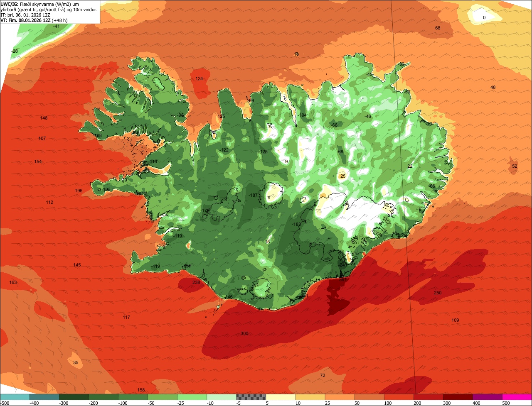Click the 'IT: þri. 06. 01. 2026 12Z' line
Image resolution: width=532 pixels, height=406 pixels.
(25, 15)
